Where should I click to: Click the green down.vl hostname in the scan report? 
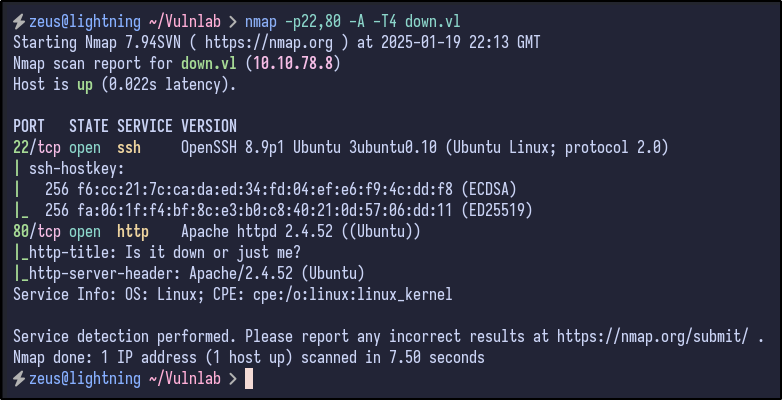(213, 64)
